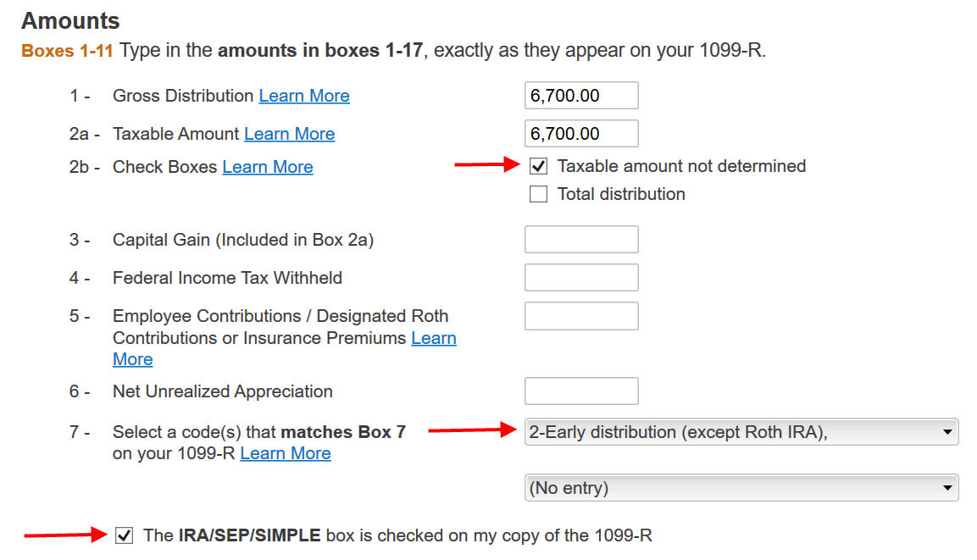Open Learn More for Taxable Amount
Image resolution: width=977 pixels, height=560 pixels.
click(289, 134)
